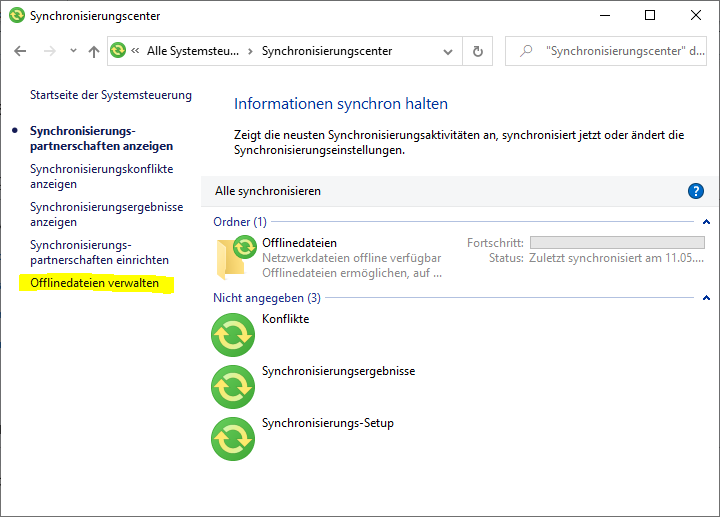This screenshot has width=720, height=517.
Task: Open the Konflikte sync icon
Action: [233, 334]
